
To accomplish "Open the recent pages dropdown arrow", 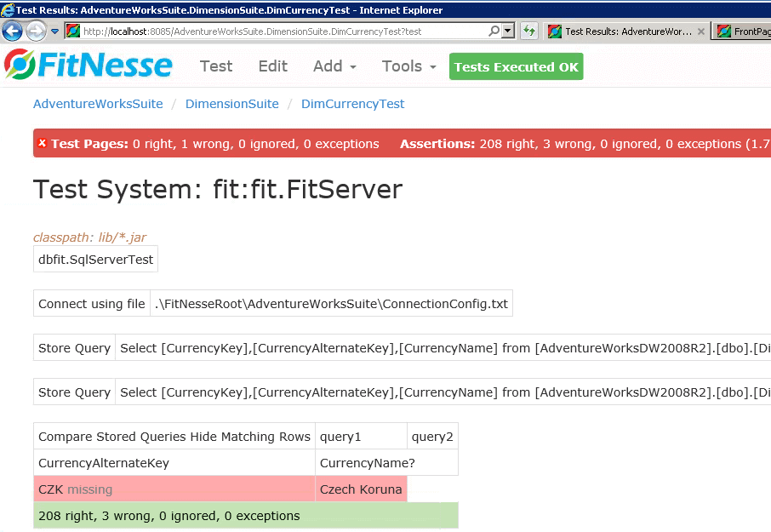I will (54, 31).
